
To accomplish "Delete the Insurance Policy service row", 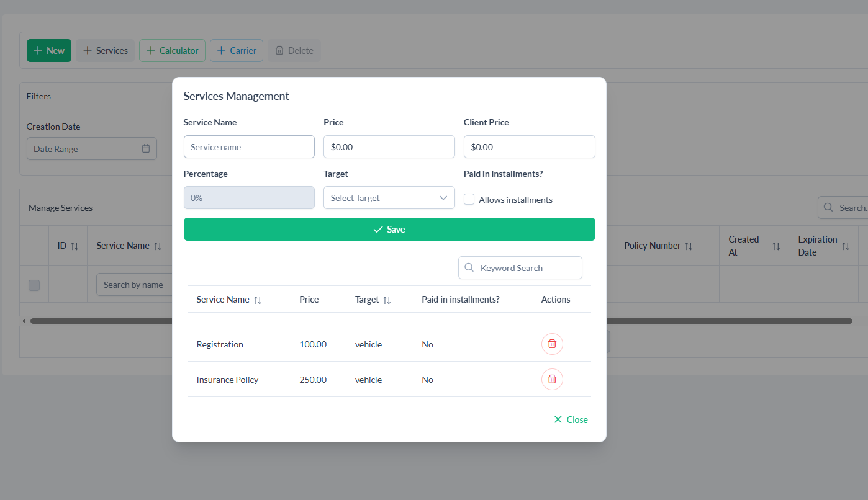I will (552, 379).
